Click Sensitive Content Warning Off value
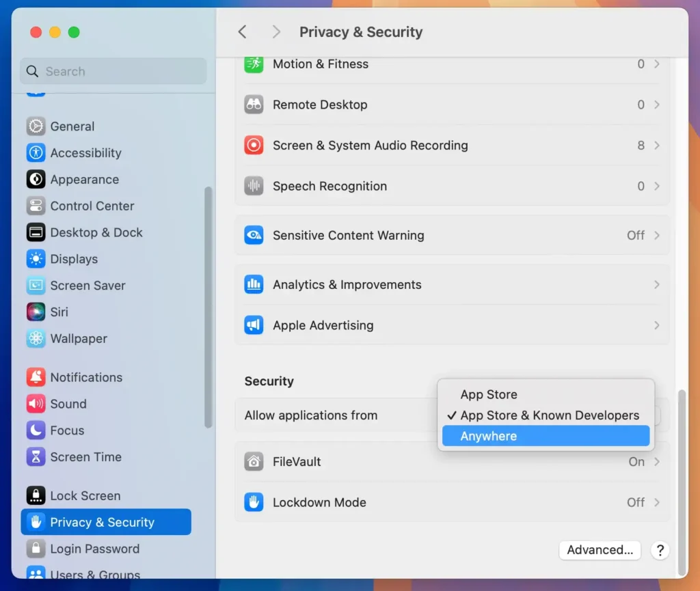The height and width of the screenshot is (591, 700). pyautogui.click(x=636, y=235)
